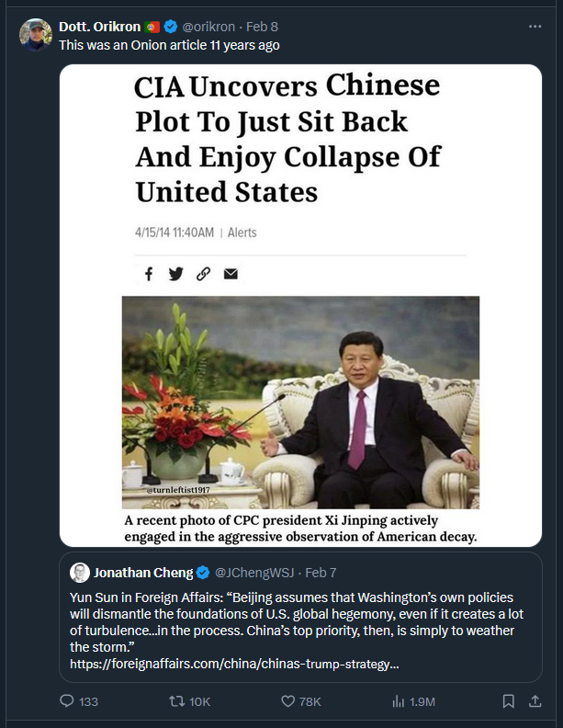Open the Dott. Orikron display name
Viewport: 563px width, 728px height.
[100, 27]
